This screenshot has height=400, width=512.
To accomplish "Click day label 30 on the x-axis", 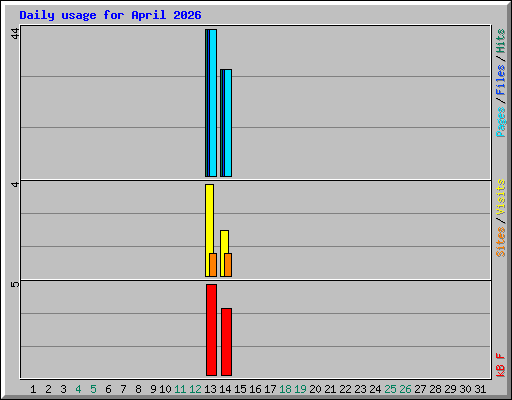I will (x=465, y=389).
